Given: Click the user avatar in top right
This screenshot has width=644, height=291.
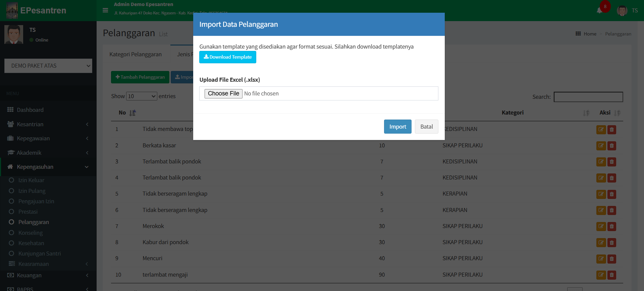Looking at the screenshot, I should point(622,10).
